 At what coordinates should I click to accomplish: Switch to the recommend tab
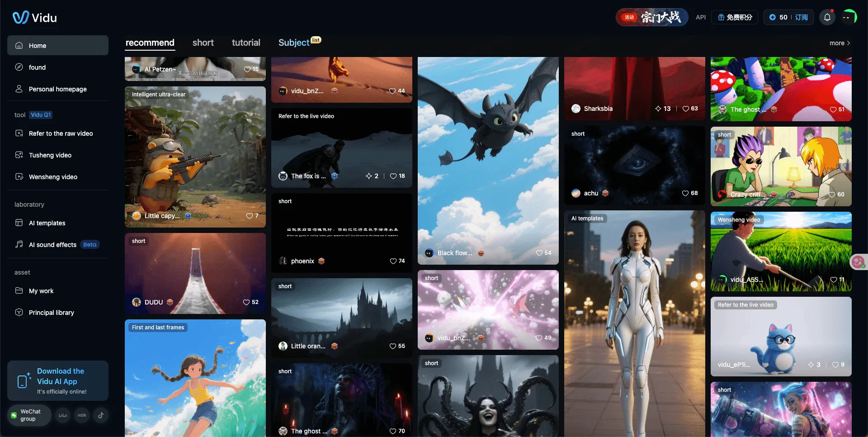click(x=150, y=43)
